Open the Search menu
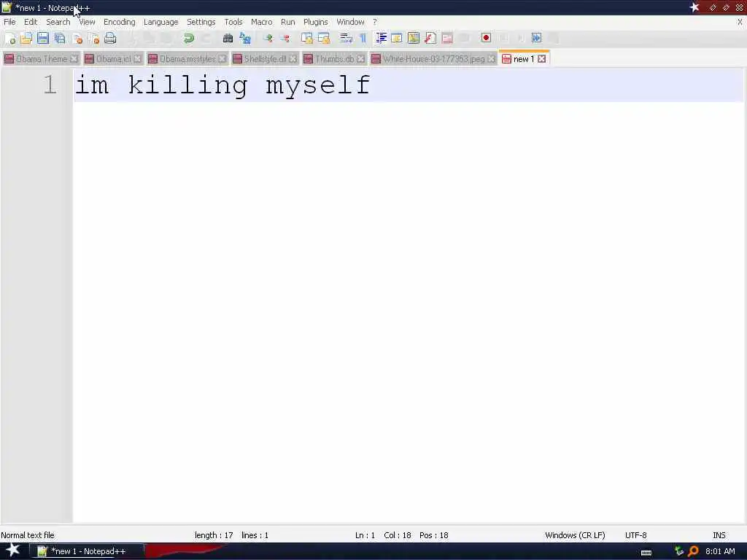747x560 pixels. pos(58,22)
